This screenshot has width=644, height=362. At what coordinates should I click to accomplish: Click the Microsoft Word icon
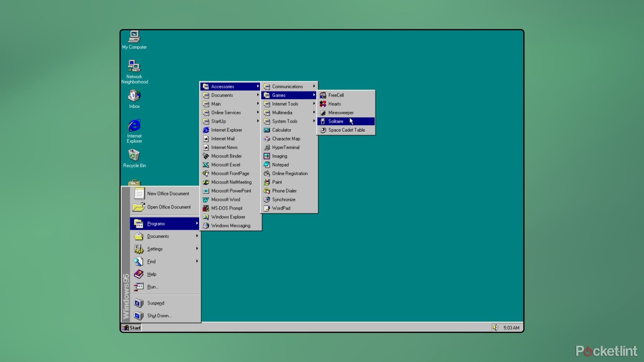(206, 200)
